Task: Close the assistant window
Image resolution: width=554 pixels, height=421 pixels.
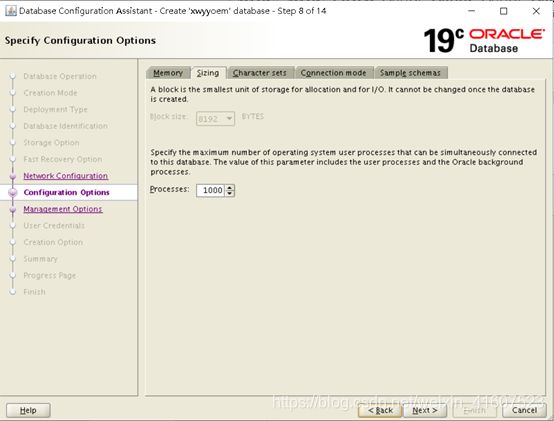Action: [x=536, y=11]
